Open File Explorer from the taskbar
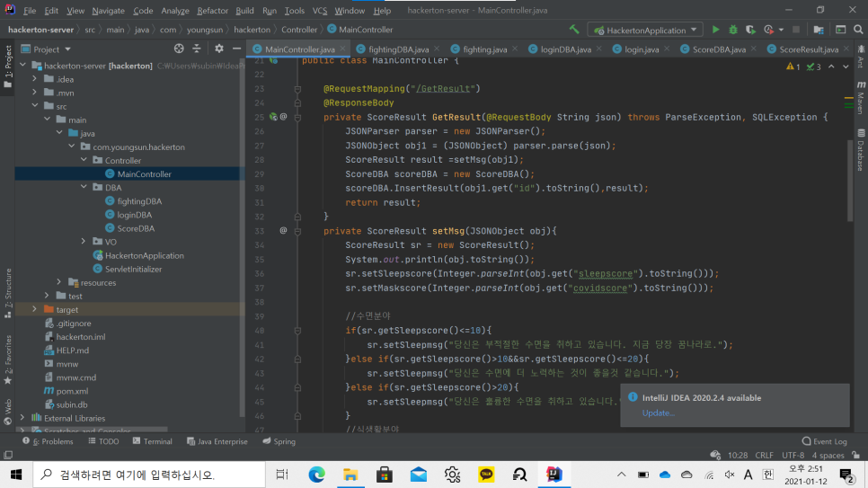This screenshot has width=868, height=488. tap(350, 475)
